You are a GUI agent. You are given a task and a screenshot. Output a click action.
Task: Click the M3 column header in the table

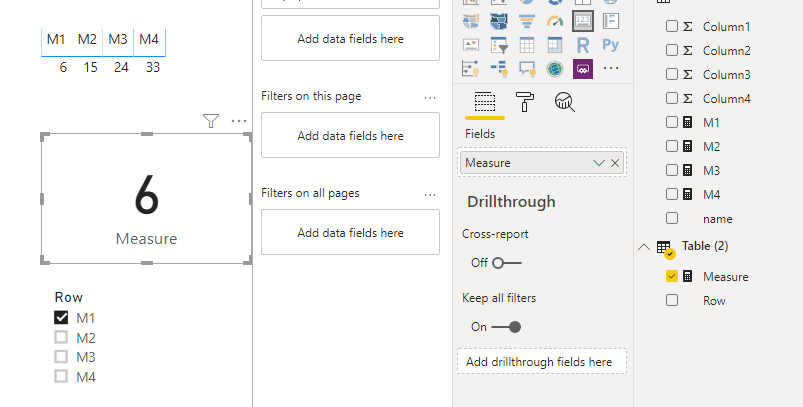[x=118, y=39]
